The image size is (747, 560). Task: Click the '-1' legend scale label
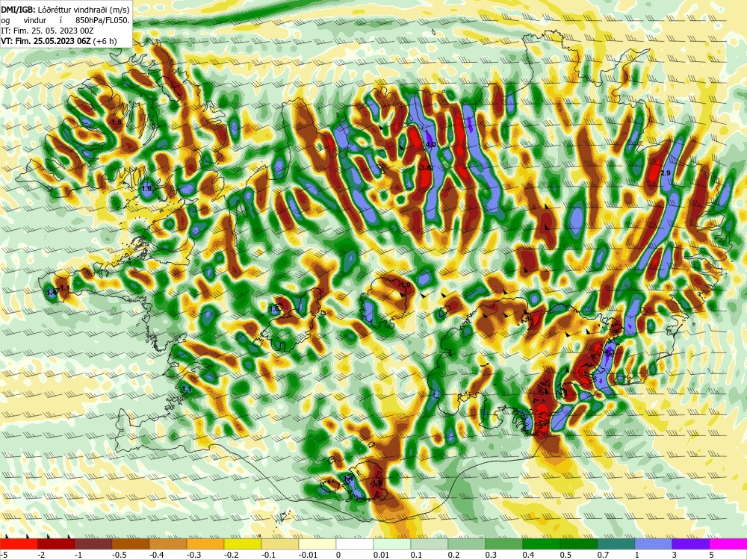[x=78, y=555]
